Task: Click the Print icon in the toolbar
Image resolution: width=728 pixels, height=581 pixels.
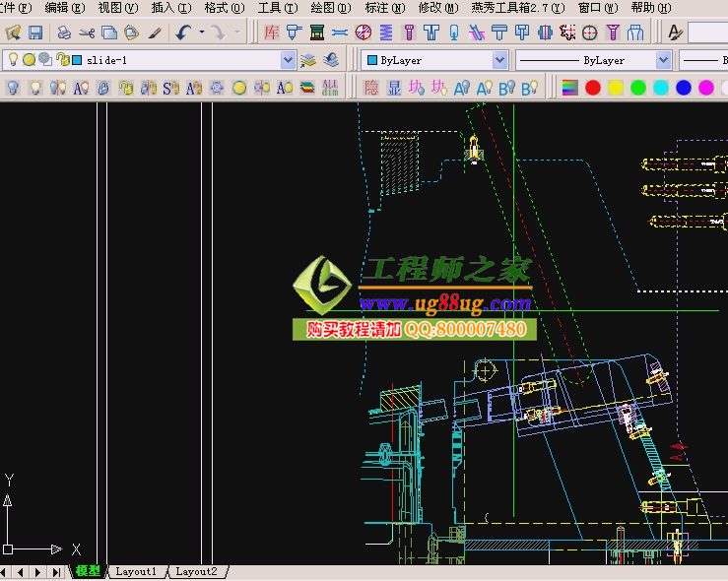Action: coord(64,32)
